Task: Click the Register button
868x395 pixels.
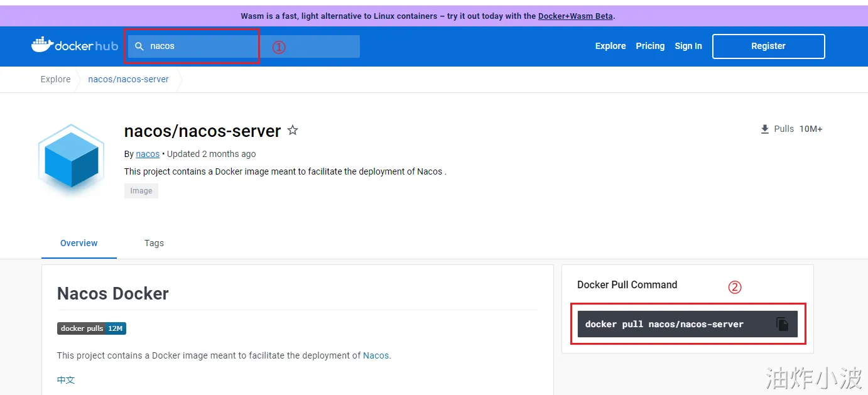Action: [x=768, y=46]
